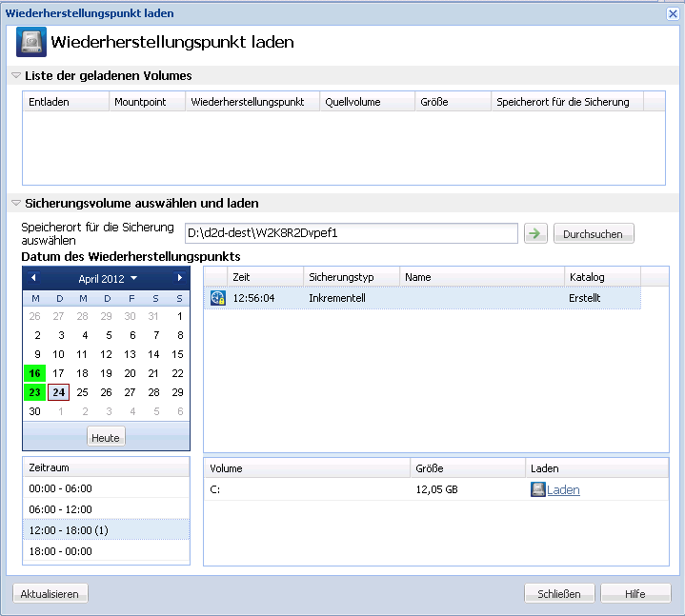Click the Mountpoint column header
Viewport: 685px width, 616px height.
tap(148, 102)
